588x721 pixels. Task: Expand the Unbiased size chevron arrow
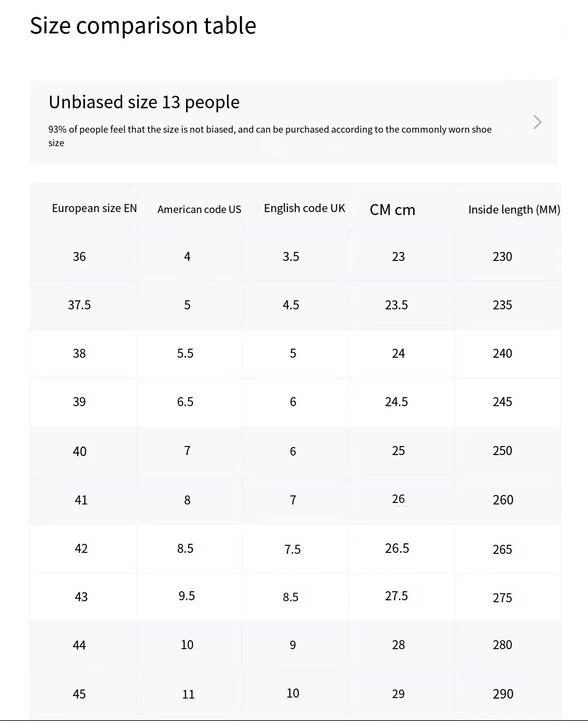(537, 122)
